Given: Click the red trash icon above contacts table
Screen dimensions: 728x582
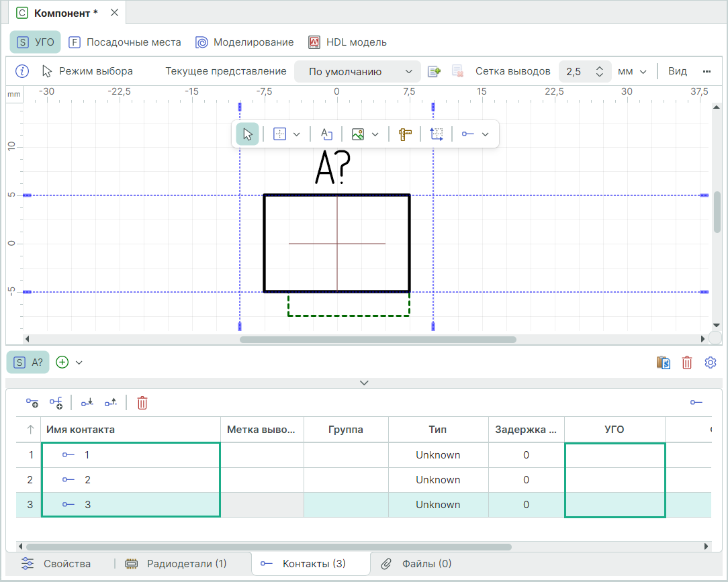Looking at the screenshot, I should (x=142, y=403).
